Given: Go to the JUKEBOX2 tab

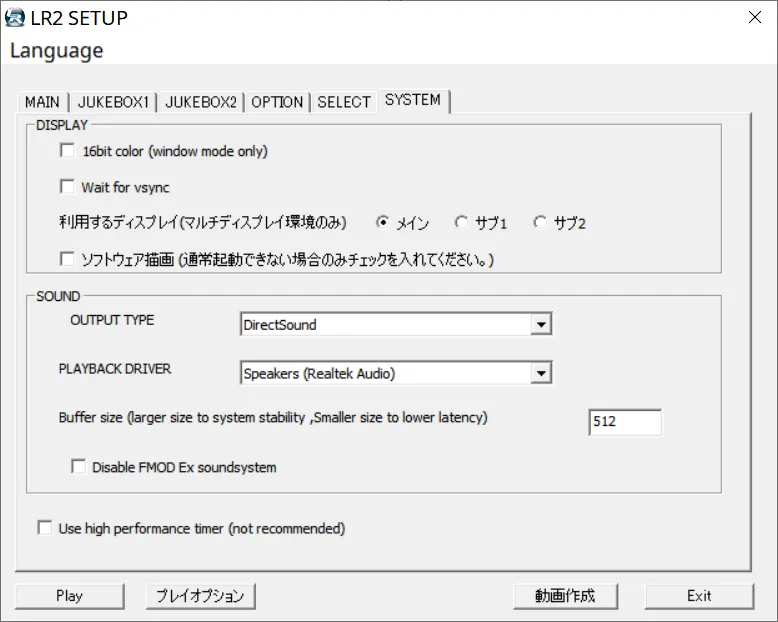Looking at the screenshot, I should tap(200, 102).
